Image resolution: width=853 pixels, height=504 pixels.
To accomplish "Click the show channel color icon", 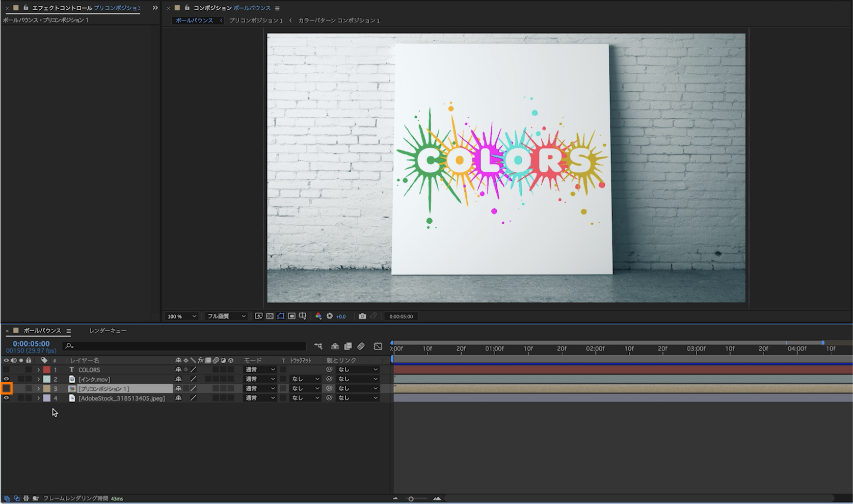I will click(x=318, y=316).
